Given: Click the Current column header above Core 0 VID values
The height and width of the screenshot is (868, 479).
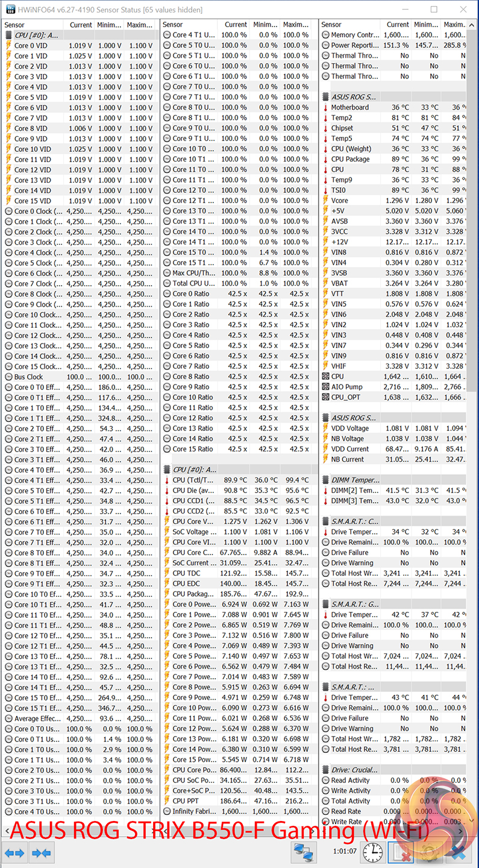Looking at the screenshot, I should point(80,25).
